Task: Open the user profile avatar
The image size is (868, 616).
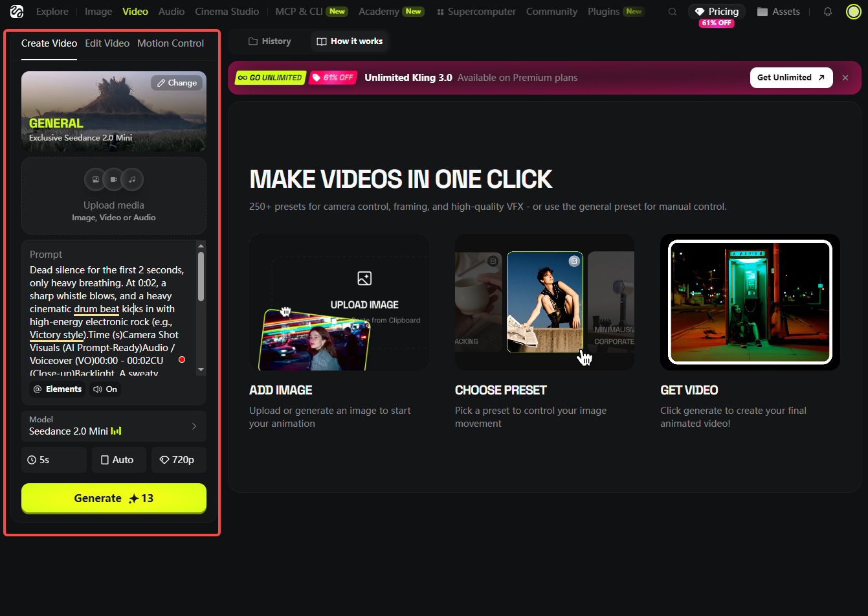Action: pos(853,12)
